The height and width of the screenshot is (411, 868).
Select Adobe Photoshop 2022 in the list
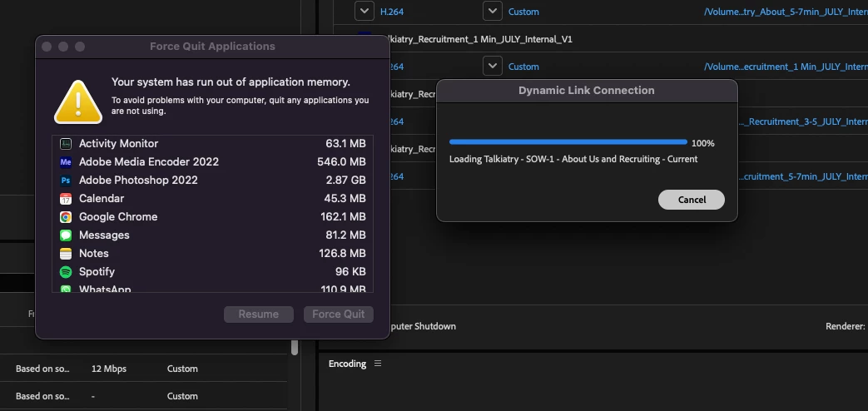coord(212,181)
